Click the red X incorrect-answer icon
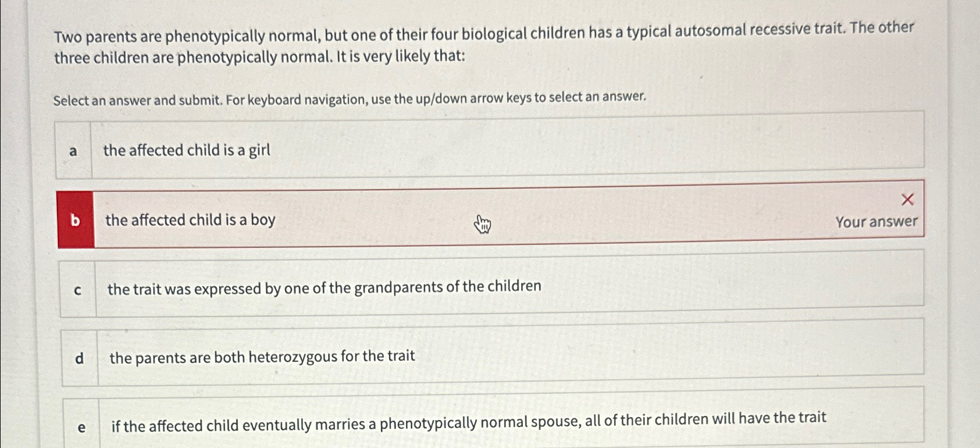This screenshot has width=980, height=448. (x=907, y=200)
